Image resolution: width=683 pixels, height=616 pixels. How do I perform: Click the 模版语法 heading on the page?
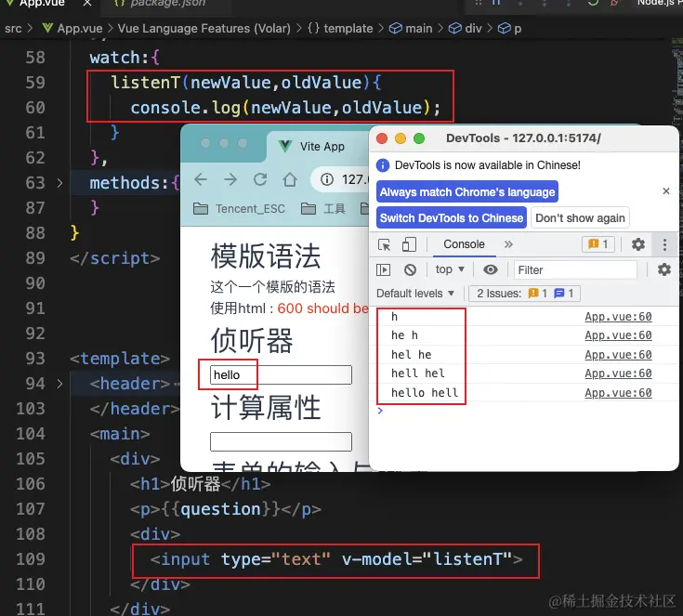[265, 256]
